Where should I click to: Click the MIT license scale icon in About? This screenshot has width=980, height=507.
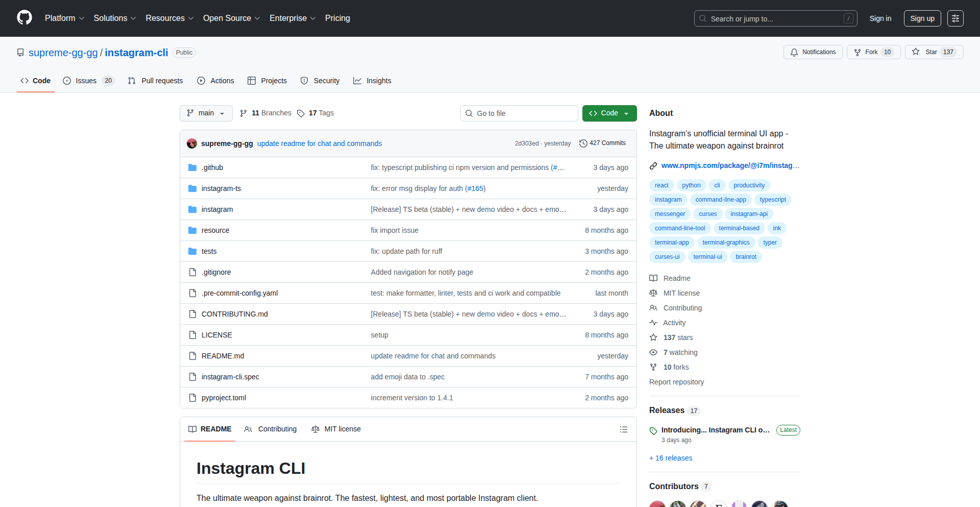click(x=653, y=293)
